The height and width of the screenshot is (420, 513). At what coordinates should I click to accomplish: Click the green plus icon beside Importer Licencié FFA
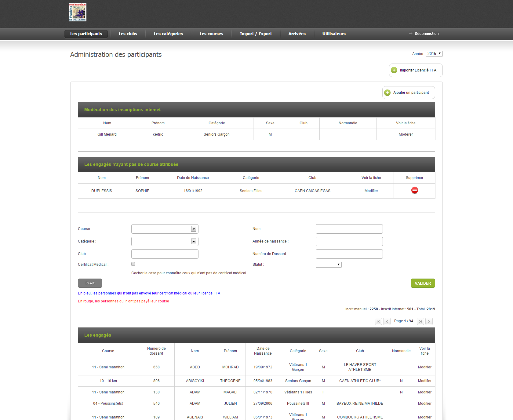tap(394, 70)
